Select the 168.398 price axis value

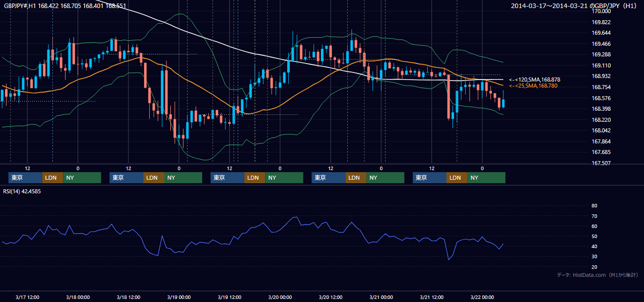[601, 109]
